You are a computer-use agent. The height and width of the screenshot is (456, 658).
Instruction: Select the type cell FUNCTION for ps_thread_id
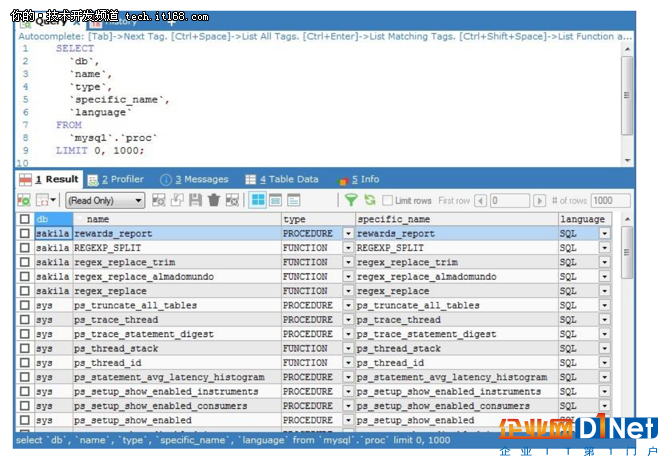312,362
